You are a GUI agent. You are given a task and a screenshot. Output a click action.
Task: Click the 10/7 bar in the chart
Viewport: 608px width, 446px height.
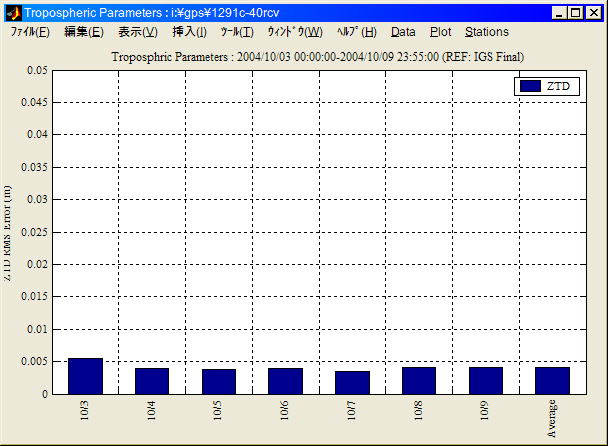point(352,382)
